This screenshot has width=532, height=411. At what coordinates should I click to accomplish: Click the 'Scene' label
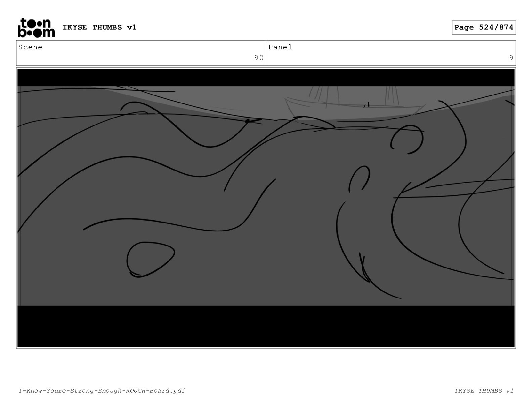[x=31, y=47]
